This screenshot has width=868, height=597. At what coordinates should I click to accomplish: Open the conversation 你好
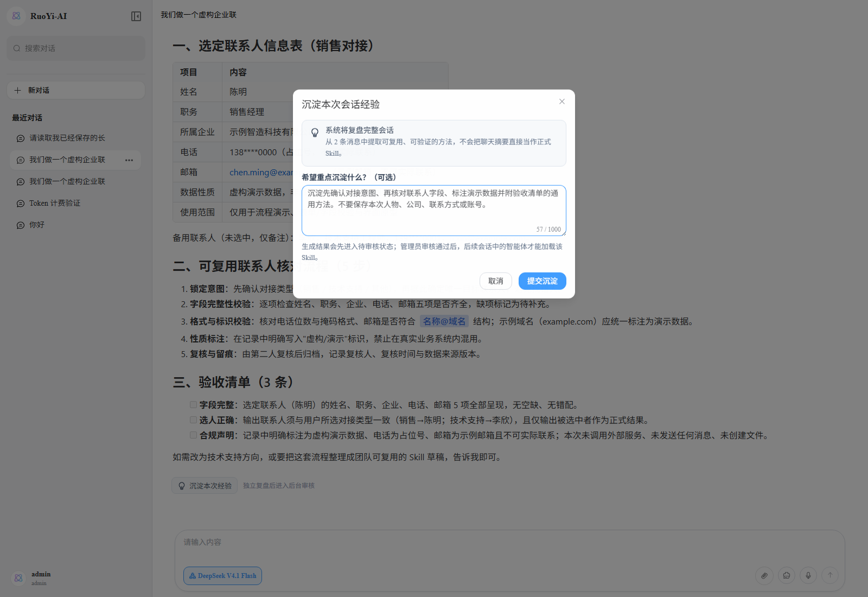pyautogui.click(x=75, y=225)
